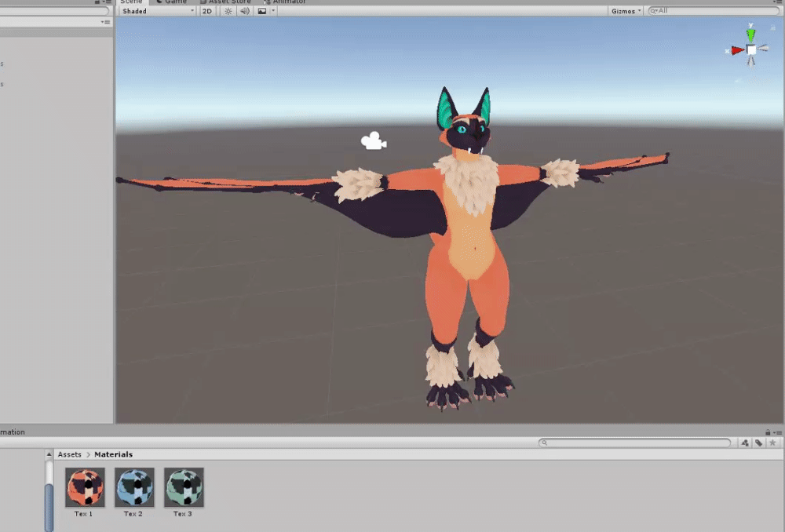Select the Tex 1 orange material thumbnail

click(85, 487)
